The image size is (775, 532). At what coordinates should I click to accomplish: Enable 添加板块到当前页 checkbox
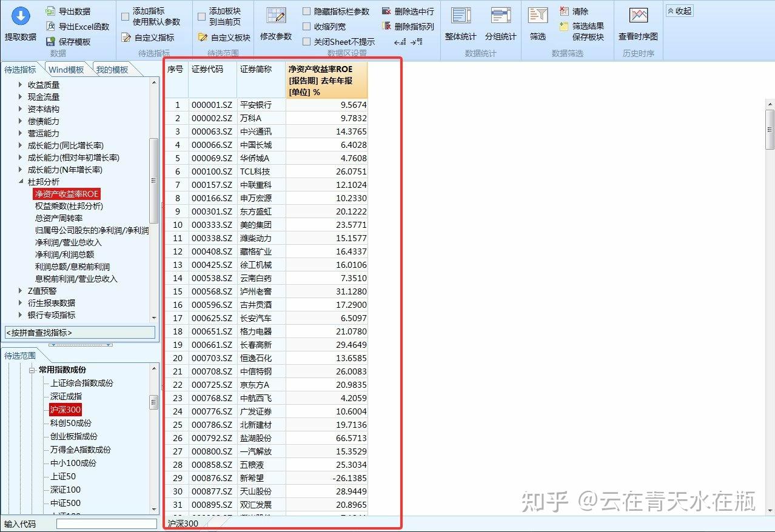pos(202,17)
